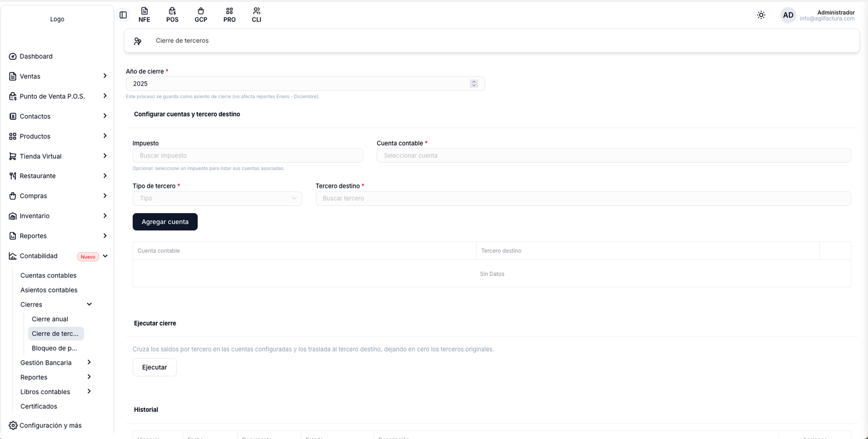Open the NFE shortcut icon

144,15
